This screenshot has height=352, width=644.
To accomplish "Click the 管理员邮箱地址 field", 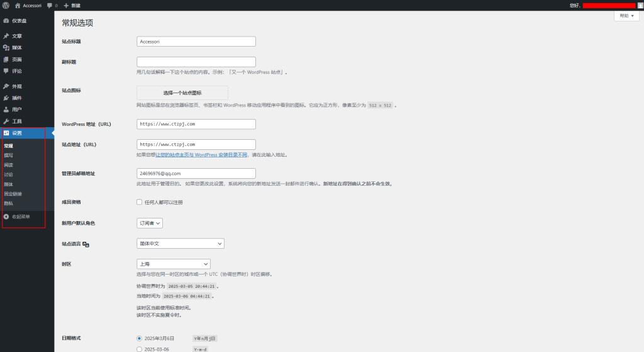I will [x=196, y=174].
